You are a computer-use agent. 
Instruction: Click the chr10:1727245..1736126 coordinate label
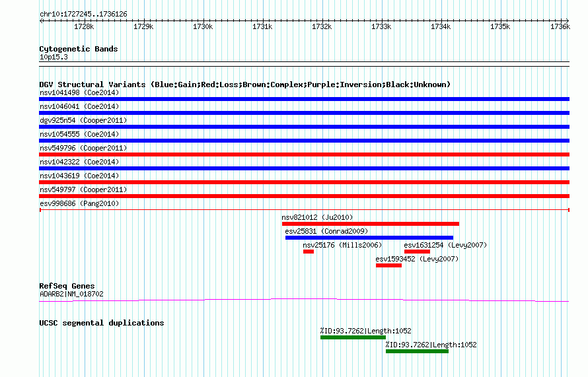pyautogui.click(x=83, y=15)
